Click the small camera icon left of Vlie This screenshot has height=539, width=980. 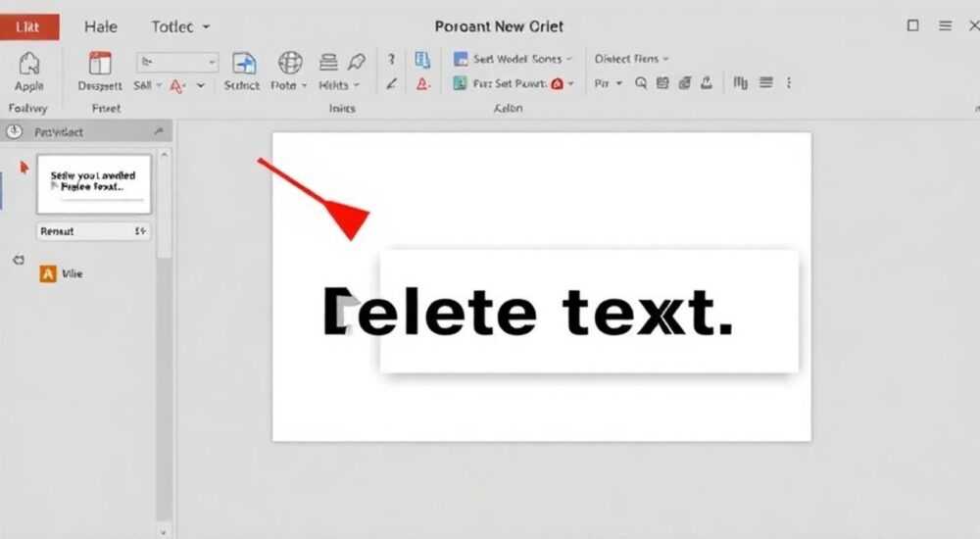pyautogui.click(x=19, y=260)
